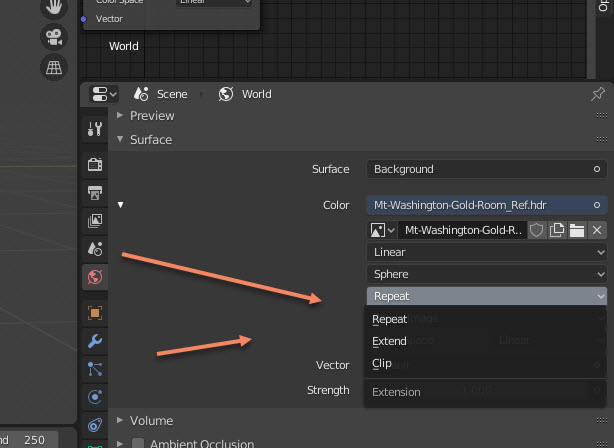The image size is (614, 448).
Task: Choose Extend from the extension menu
Action: [x=390, y=341]
